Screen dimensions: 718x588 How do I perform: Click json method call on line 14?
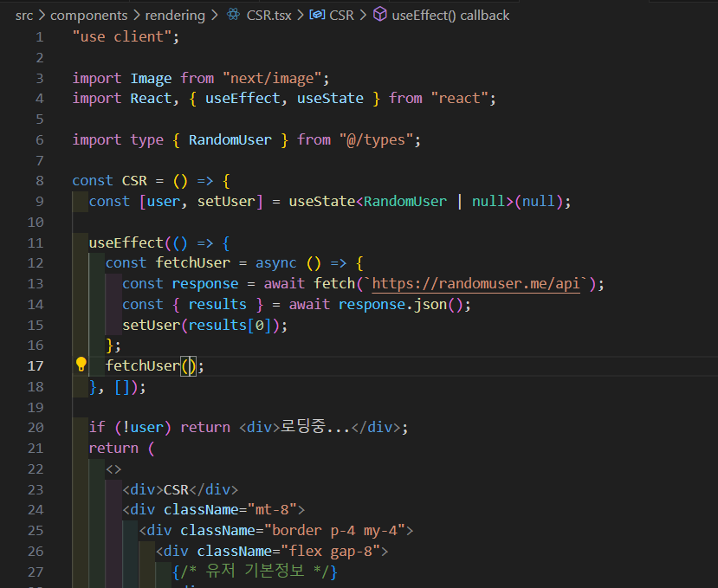430,304
